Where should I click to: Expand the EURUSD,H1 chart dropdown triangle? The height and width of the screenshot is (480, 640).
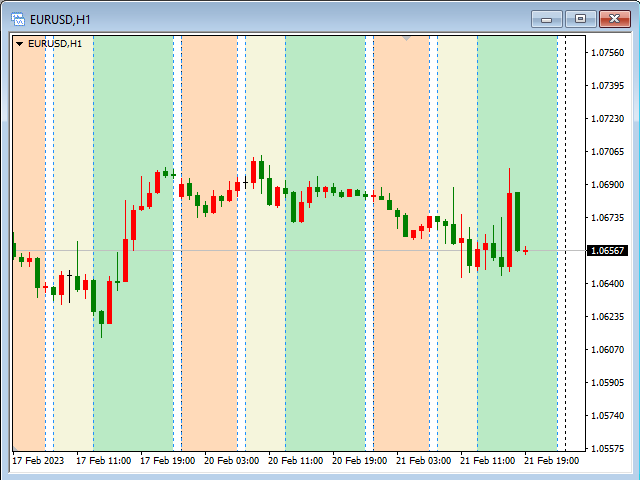[19, 44]
